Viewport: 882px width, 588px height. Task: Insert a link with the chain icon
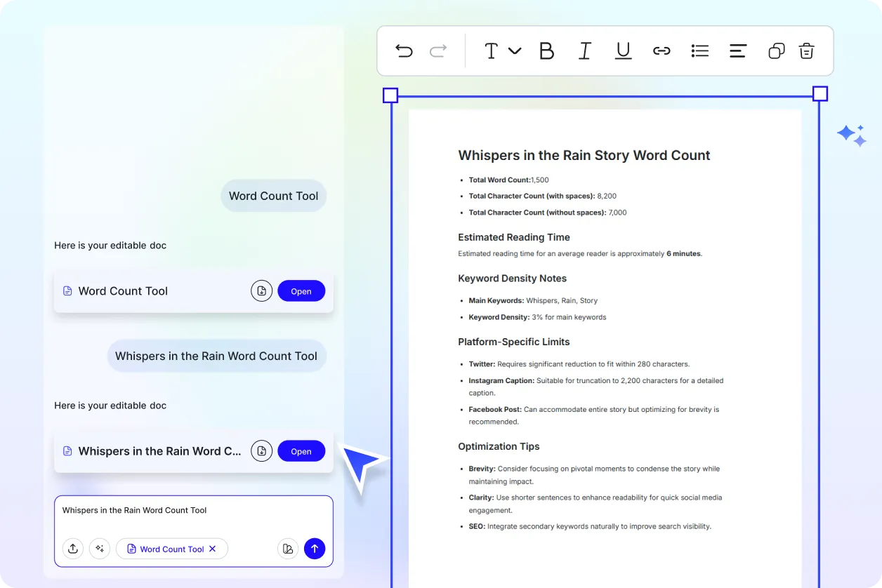[x=661, y=51]
